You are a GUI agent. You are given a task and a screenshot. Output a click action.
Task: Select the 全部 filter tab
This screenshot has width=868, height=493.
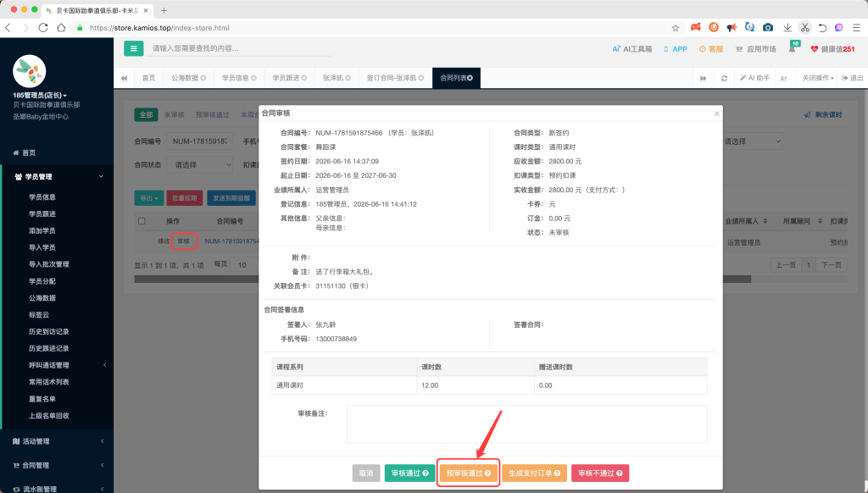tap(146, 115)
